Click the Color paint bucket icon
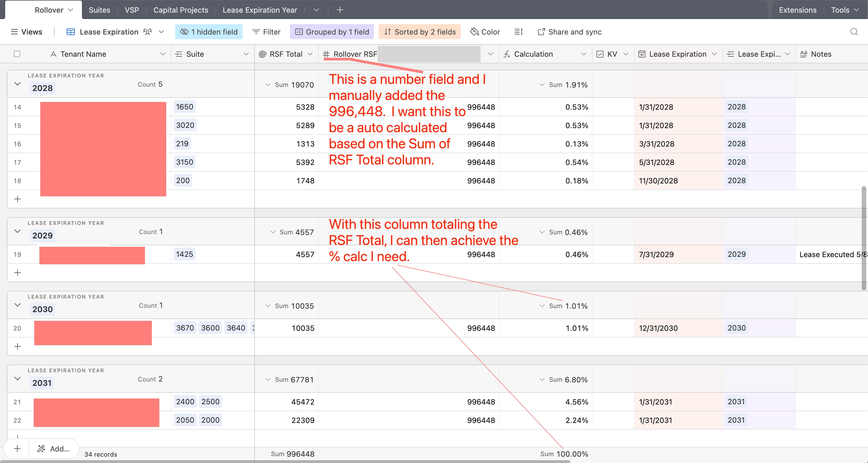The image size is (868, 463). point(475,32)
